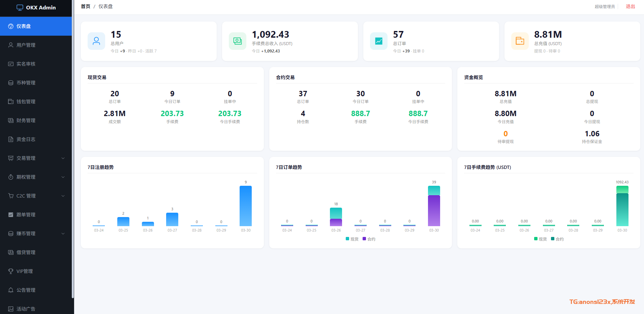The image size is (644, 314).
Task: Expand the 交易管理 submenu chevron
Action: click(63, 158)
